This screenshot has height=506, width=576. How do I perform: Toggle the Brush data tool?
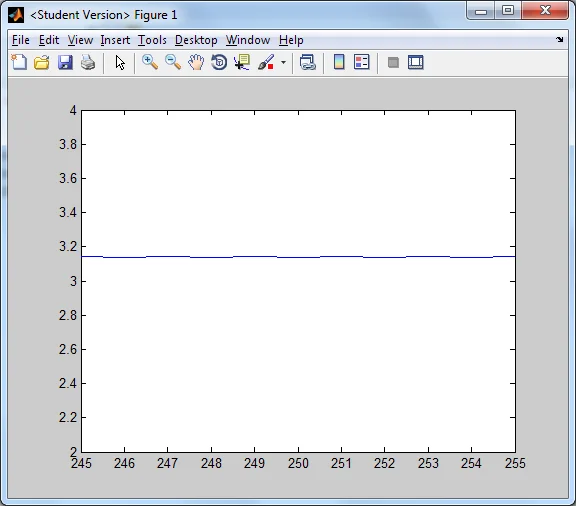pos(266,62)
